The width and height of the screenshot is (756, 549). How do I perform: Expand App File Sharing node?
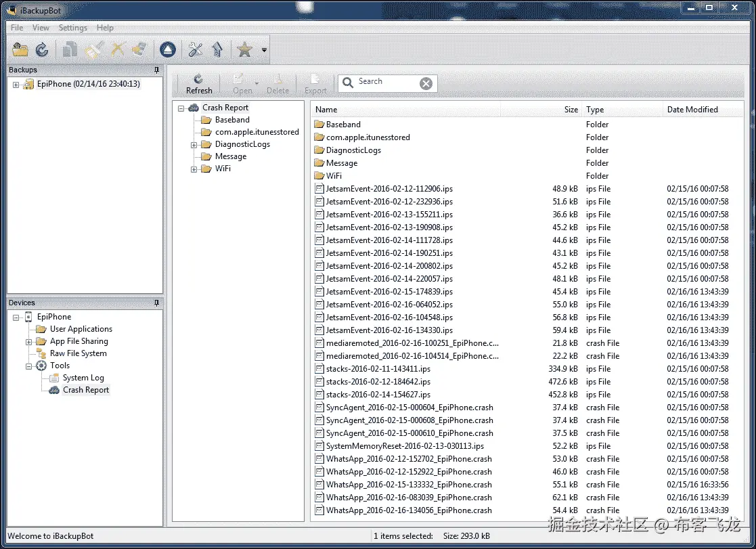[29, 342]
